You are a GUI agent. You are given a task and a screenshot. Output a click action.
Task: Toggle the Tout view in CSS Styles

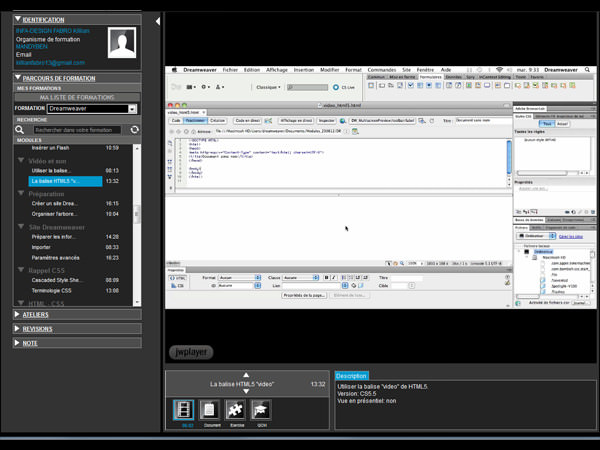click(547, 124)
